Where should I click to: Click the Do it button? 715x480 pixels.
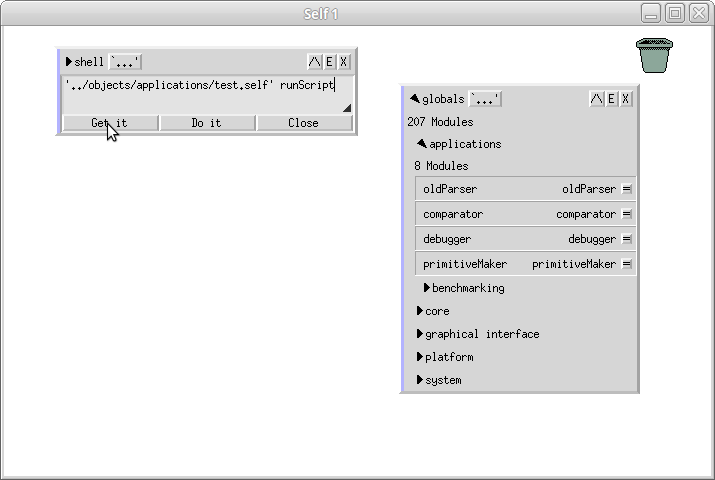click(207, 123)
